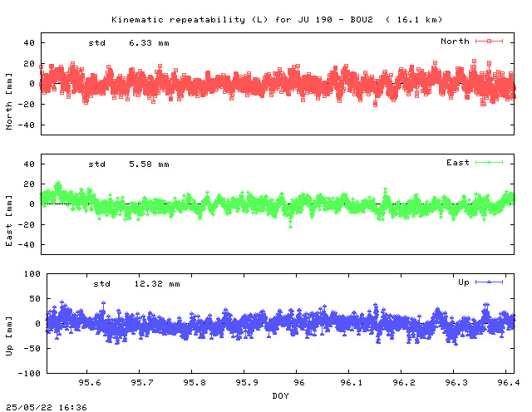The image size is (532, 412).
Task: Click the Up plot y-axis tick 50
Action: tap(35, 298)
